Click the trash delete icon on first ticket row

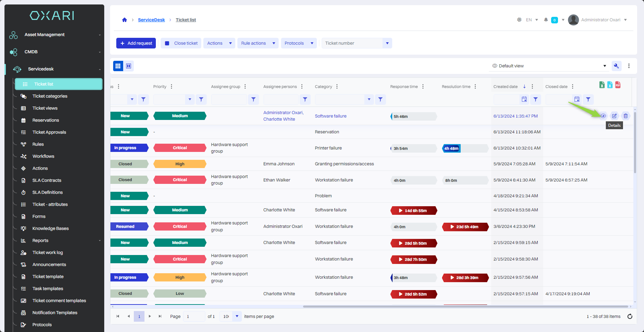click(626, 116)
